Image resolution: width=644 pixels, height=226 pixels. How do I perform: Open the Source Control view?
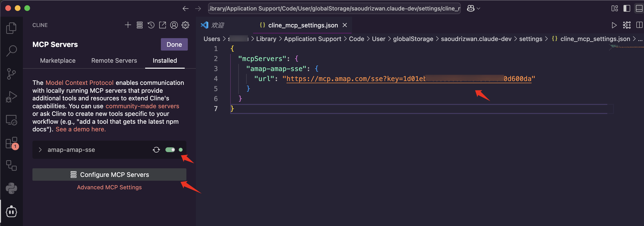(11, 74)
